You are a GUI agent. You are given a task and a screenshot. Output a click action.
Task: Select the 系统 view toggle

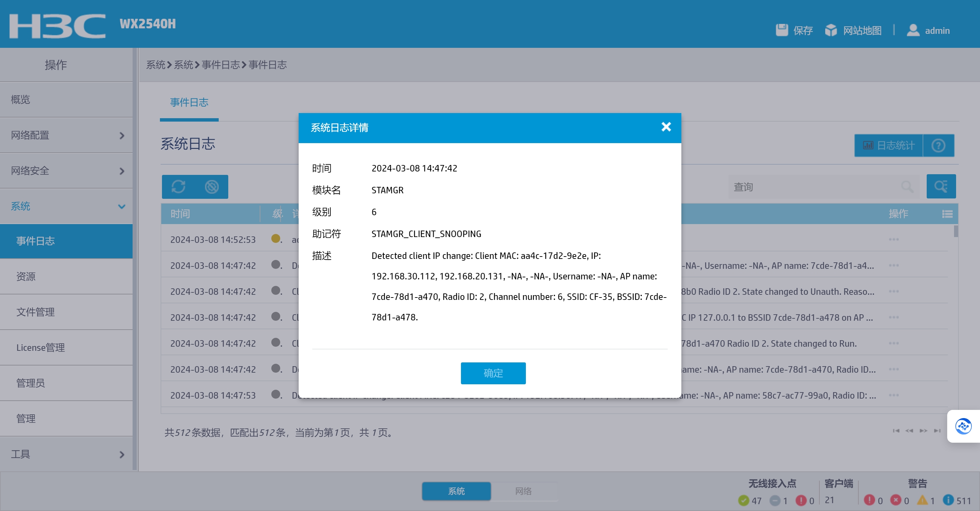click(x=456, y=491)
